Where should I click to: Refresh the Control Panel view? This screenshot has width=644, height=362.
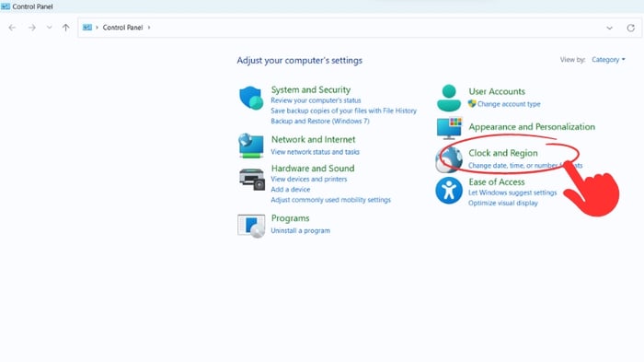630,28
